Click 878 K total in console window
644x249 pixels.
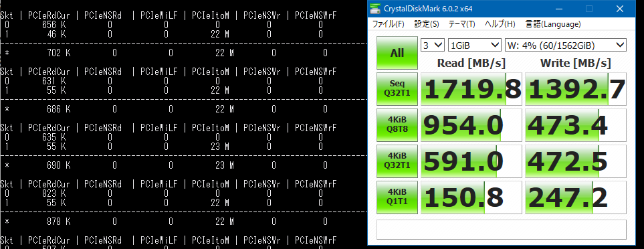tap(59, 222)
